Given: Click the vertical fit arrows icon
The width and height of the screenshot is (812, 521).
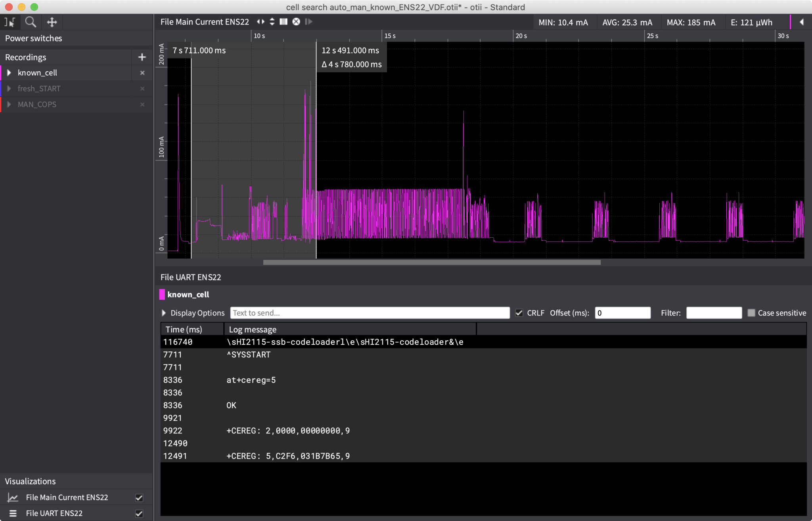Looking at the screenshot, I should (x=272, y=22).
